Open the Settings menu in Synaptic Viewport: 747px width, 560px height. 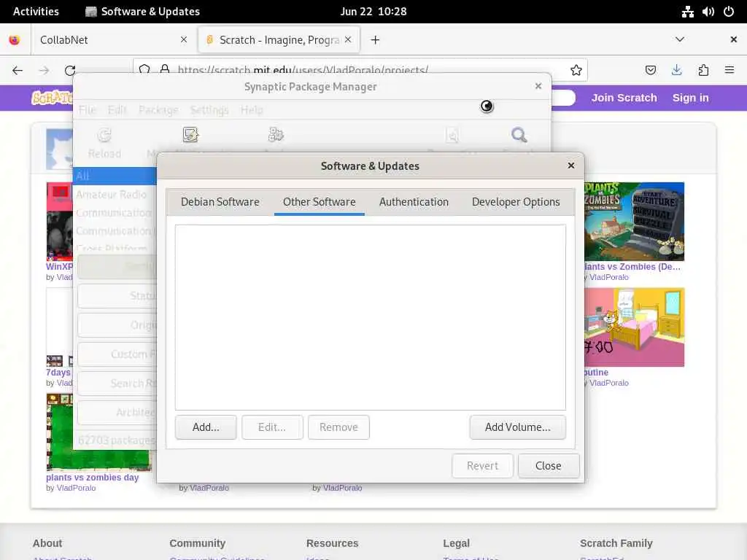tap(209, 110)
